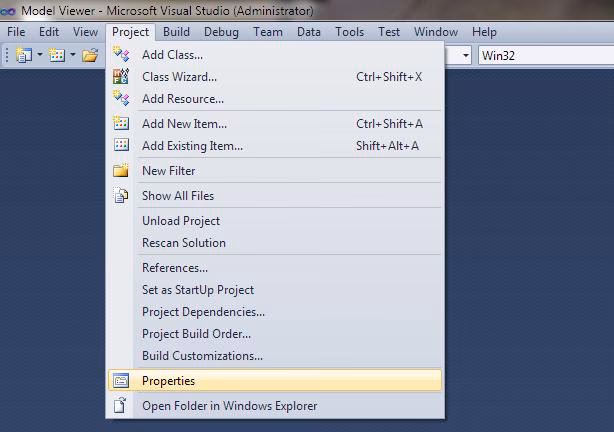Click the Add New Item toolbar icon
Image resolution: width=614 pixels, height=432 pixels.
pyautogui.click(x=57, y=55)
